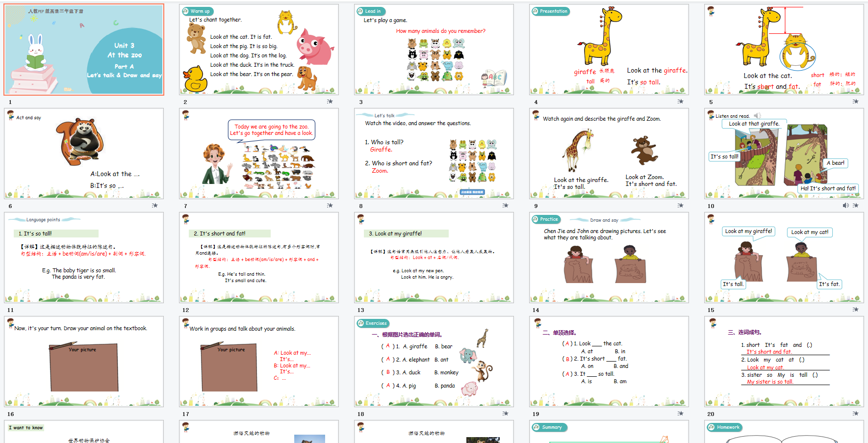Viewport: 868px width, 443px height.
Task: Click the animation star under slide 2
Action: tap(330, 102)
